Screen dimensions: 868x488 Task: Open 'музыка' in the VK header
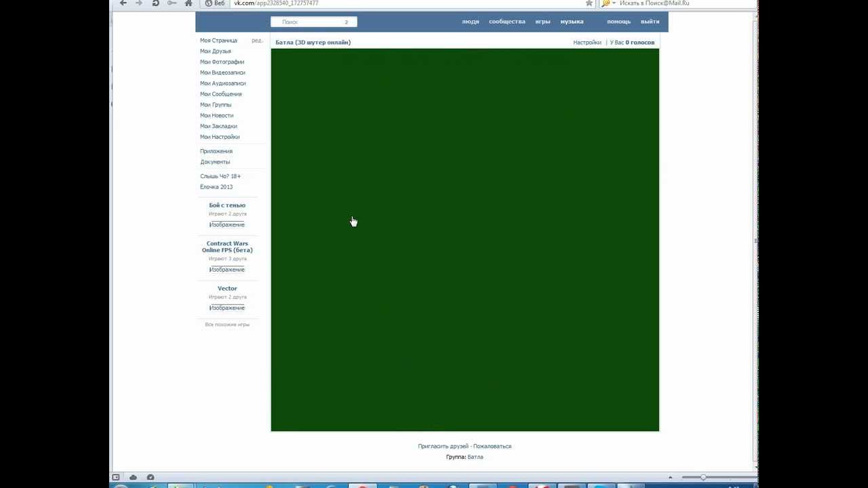pos(572,22)
